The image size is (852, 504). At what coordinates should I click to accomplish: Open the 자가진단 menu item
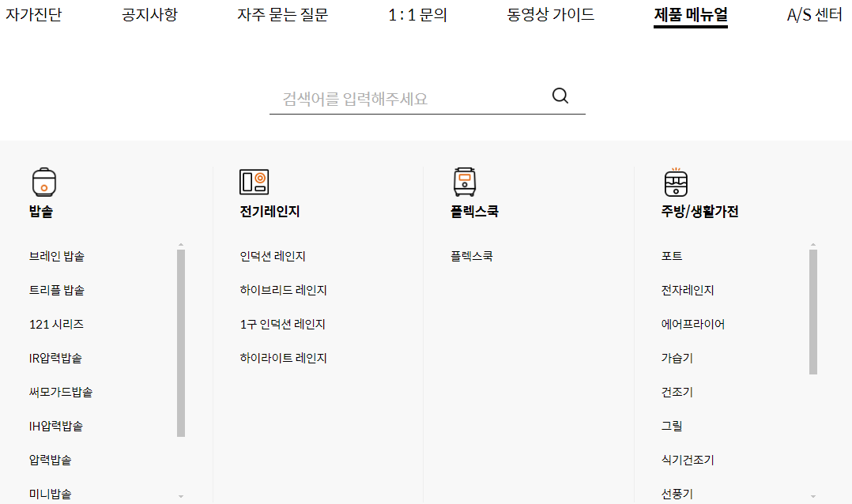click(x=33, y=14)
